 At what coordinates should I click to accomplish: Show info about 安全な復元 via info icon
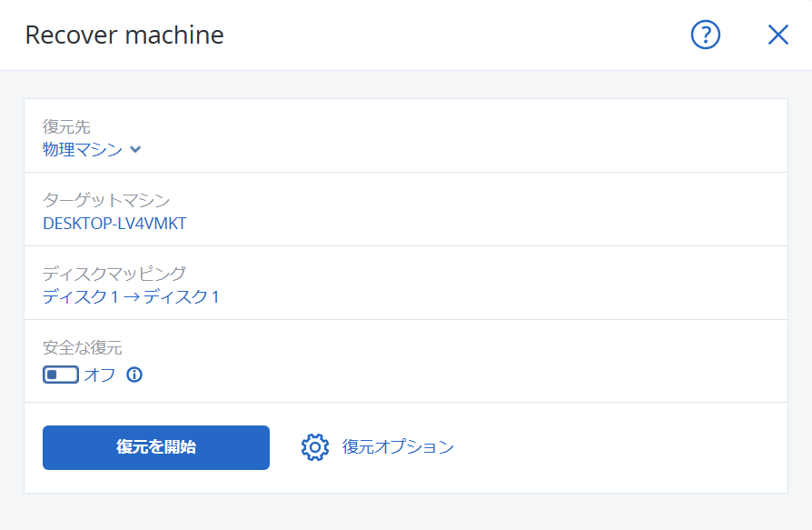click(134, 375)
